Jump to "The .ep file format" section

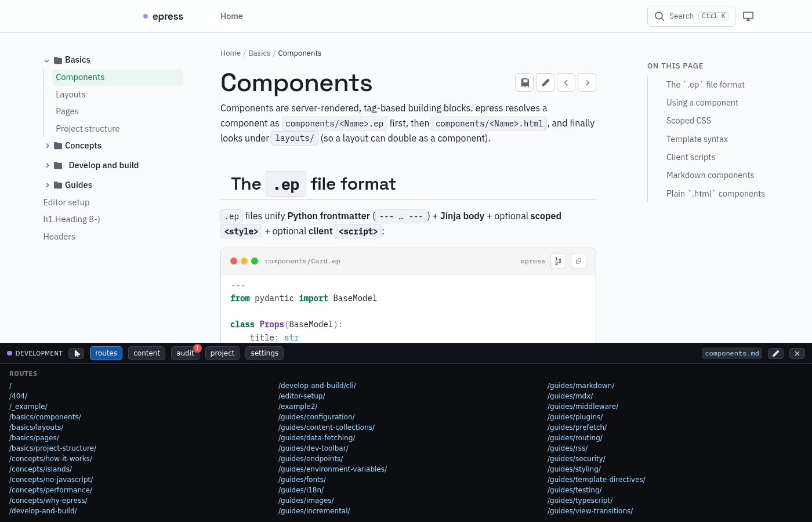tap(705, 85)
